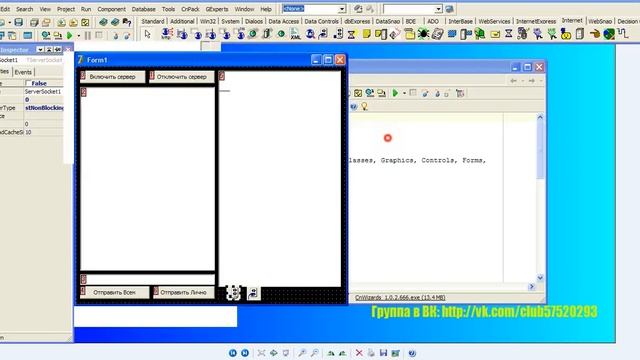Click the Toggle Form/Unit icon
The width and height of the screenshot is (640, 360).
(12, 36)
